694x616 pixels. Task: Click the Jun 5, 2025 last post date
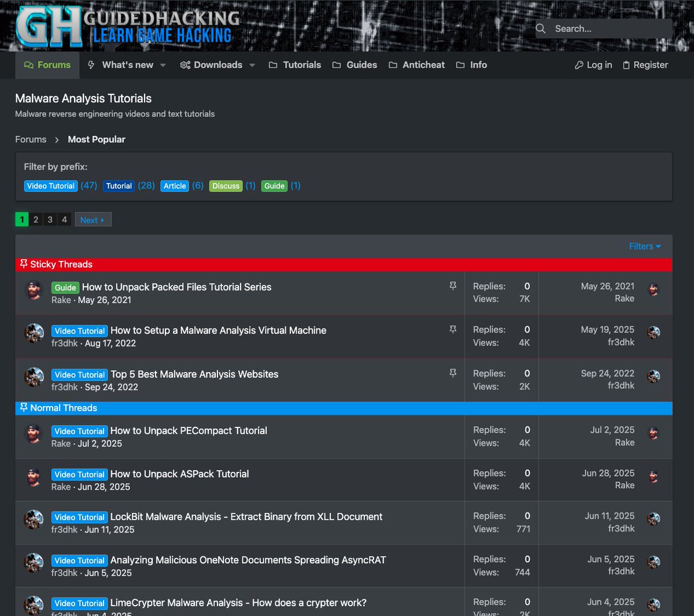pyautogui.click(x=611, y=559)
